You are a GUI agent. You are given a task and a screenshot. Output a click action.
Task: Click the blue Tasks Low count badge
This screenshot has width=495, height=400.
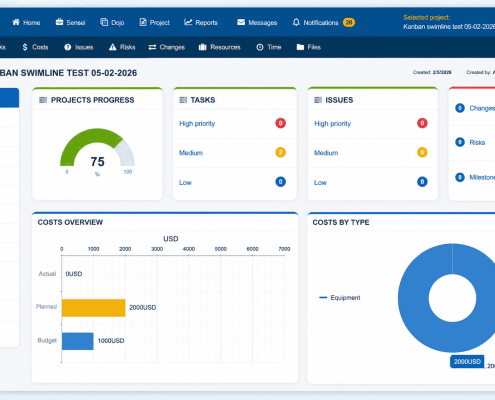tap(280, 182)
